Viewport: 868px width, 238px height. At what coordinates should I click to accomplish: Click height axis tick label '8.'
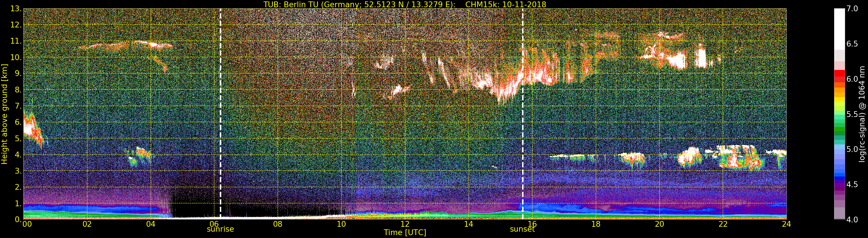(18, 90)
